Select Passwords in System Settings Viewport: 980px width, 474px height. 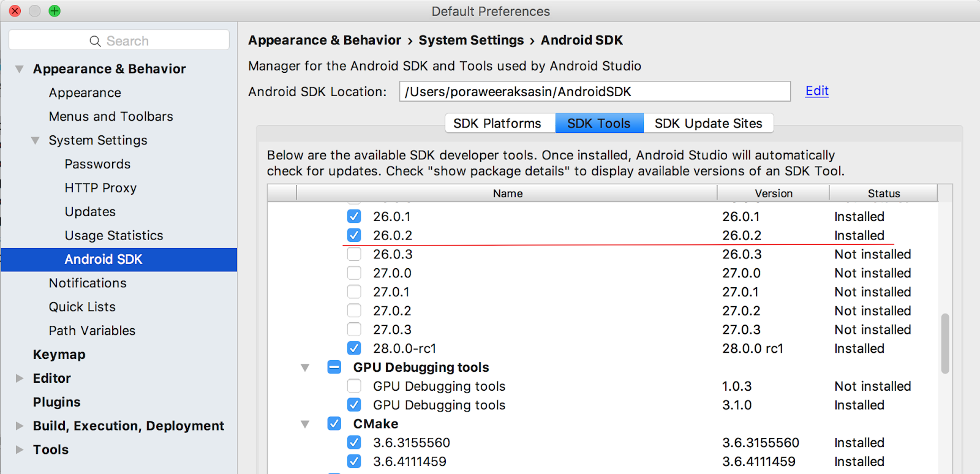coord(97,164)
